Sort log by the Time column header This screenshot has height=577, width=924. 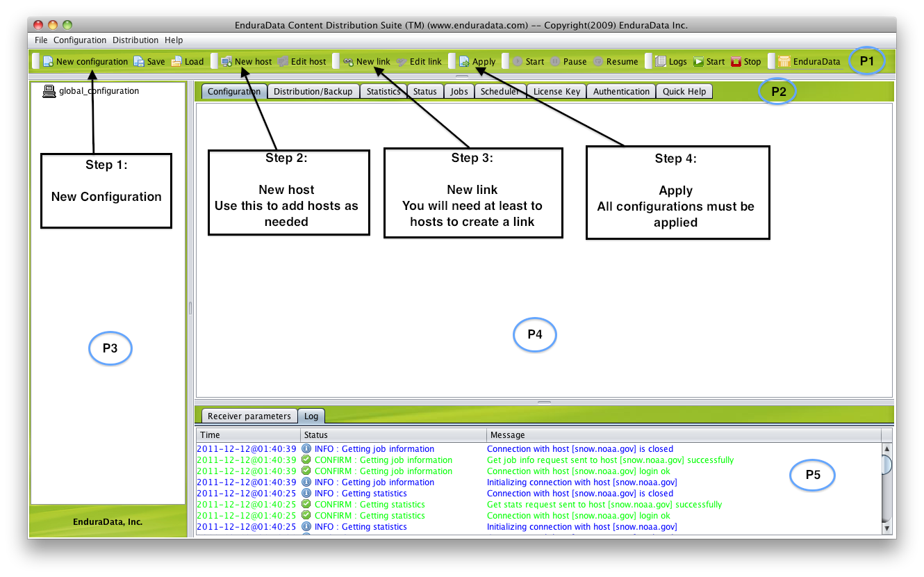click(x=249, y=435)
